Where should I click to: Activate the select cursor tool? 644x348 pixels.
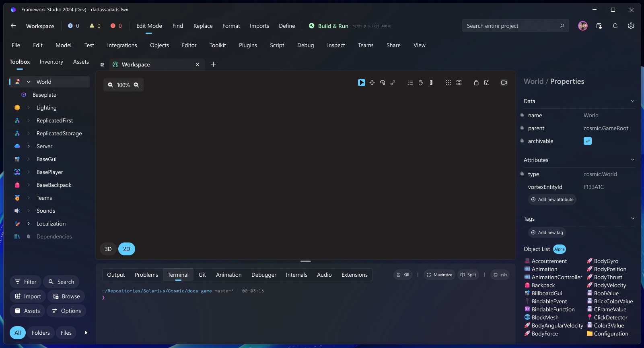[x=362, y=83]
